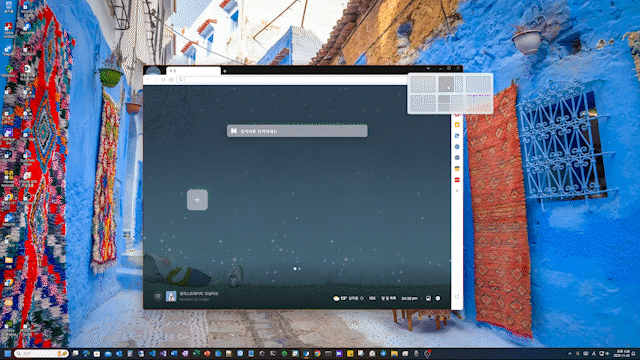Viewport: 640px width, 360px height.
Task: Select the open new-tab page tab
Action: pos(193,71)
